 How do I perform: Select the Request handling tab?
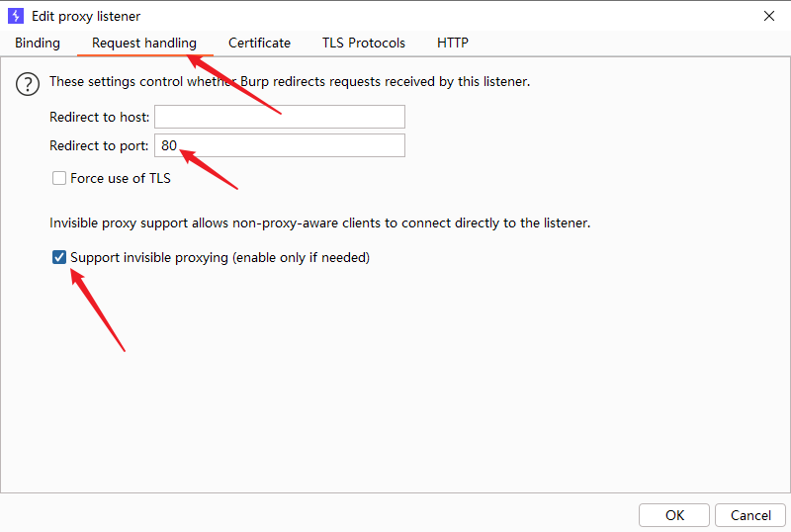coord(144,43)
